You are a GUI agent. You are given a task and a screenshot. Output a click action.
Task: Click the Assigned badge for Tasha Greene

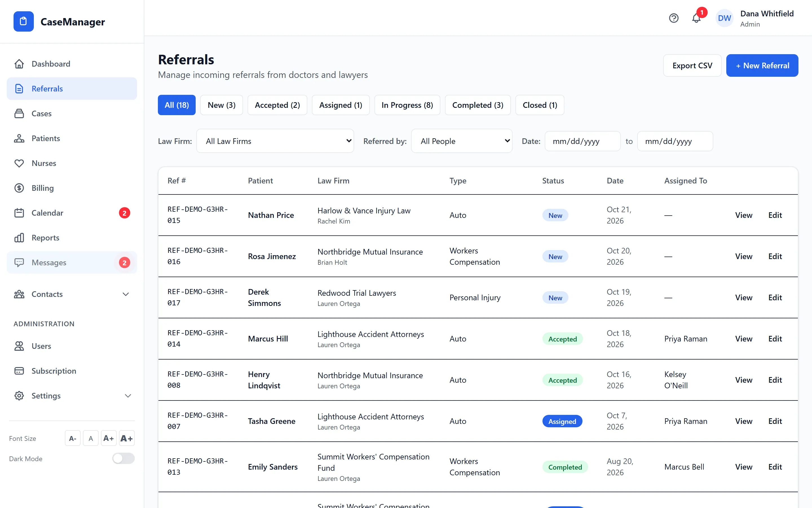click(562, 421)
